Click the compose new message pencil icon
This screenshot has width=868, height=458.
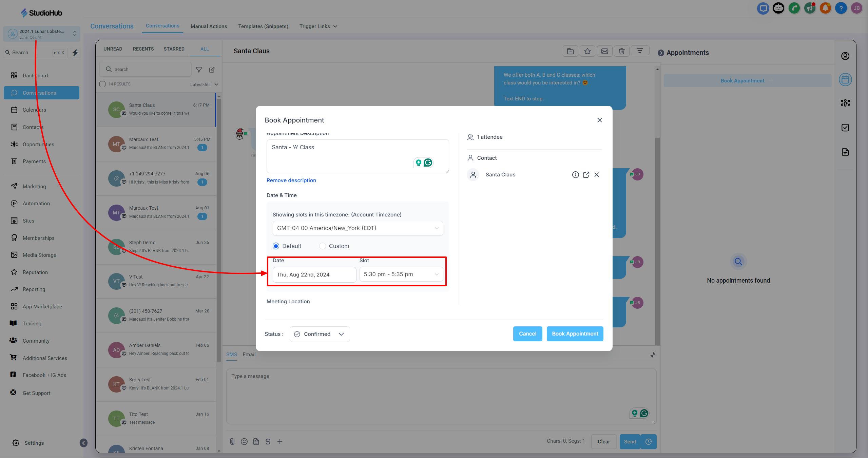pyautogui.click(x=212, y=70)
